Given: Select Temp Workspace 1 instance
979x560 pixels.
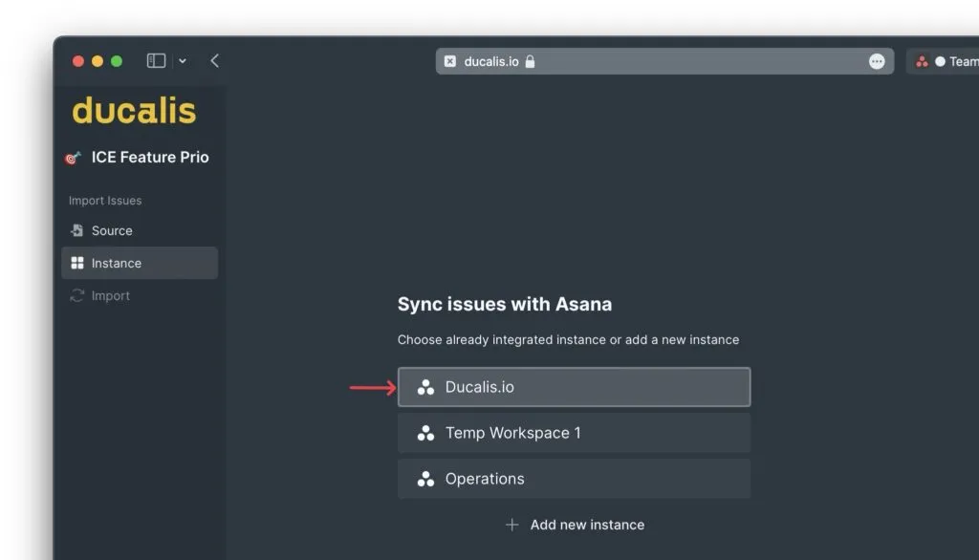Looking at the screenshot, I should pos(574,433).
